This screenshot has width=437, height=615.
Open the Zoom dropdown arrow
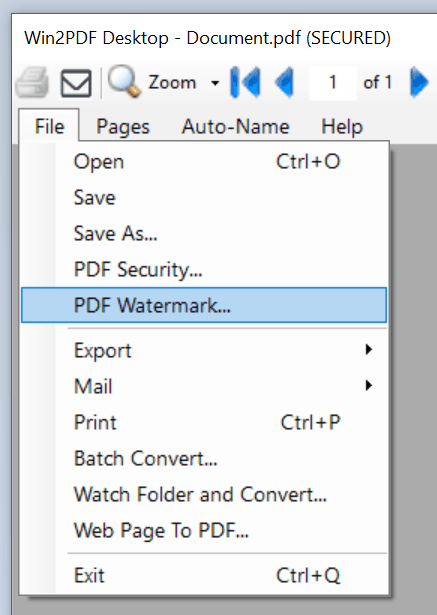click(x=215, y=83)
